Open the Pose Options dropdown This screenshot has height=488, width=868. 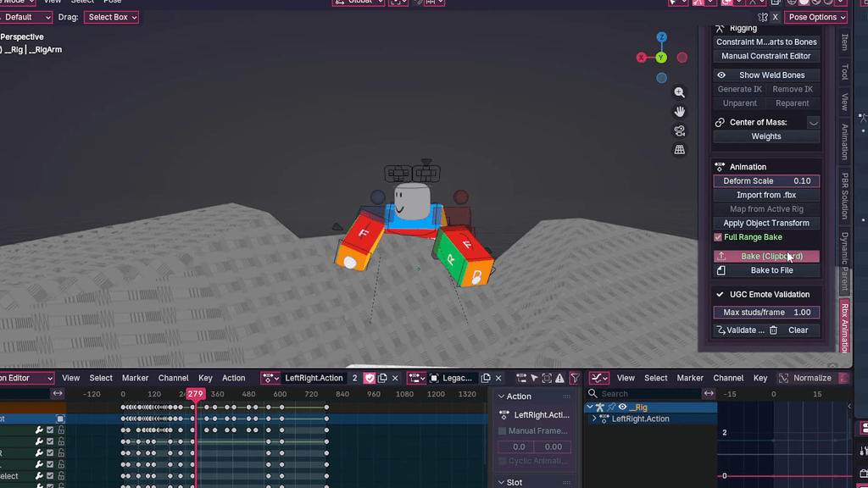[816, 17]
